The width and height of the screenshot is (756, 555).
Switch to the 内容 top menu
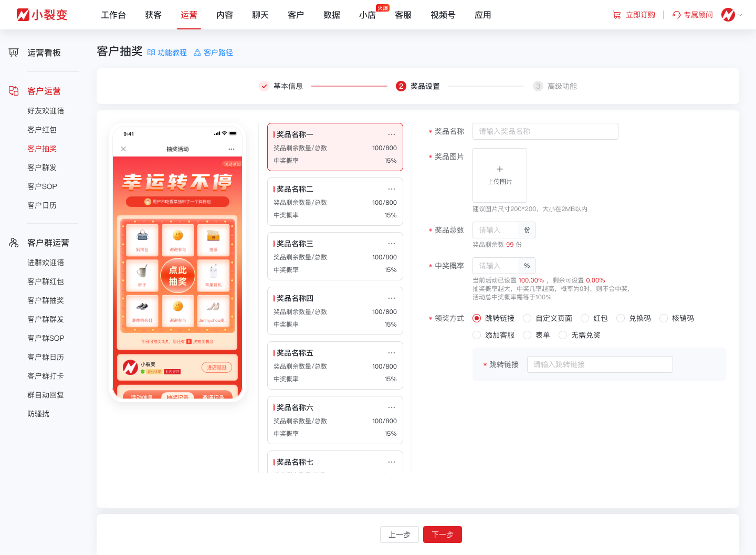pos(225,15)
